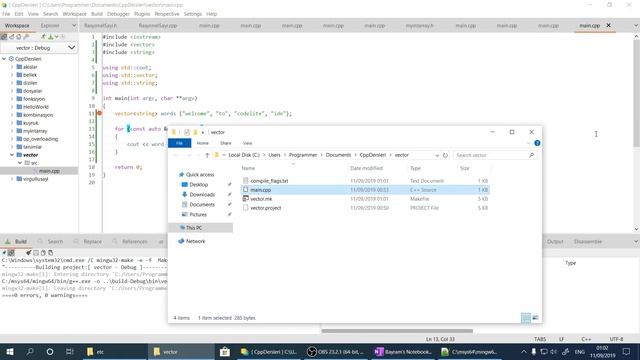Click the Search vector input field
640x360 pixels.
pyautogui.click(x=495, y=155)
